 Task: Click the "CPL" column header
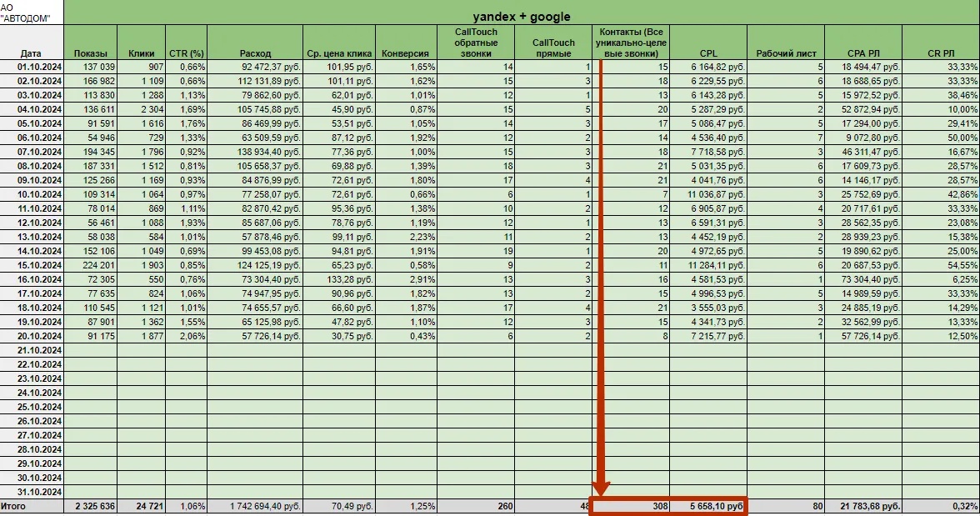[707, 53]
